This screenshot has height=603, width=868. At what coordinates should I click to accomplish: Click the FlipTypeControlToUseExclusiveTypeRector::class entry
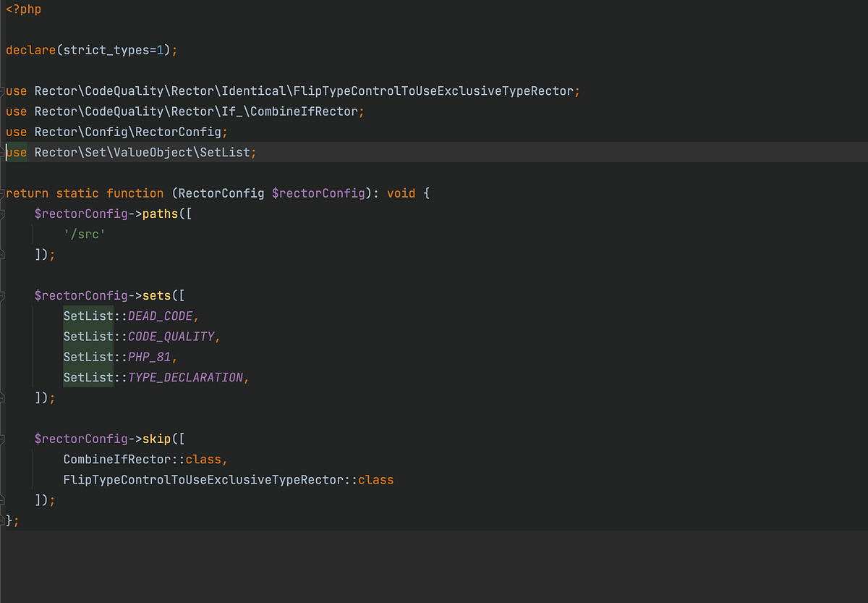pyautogui.click(x=228, y=479)
